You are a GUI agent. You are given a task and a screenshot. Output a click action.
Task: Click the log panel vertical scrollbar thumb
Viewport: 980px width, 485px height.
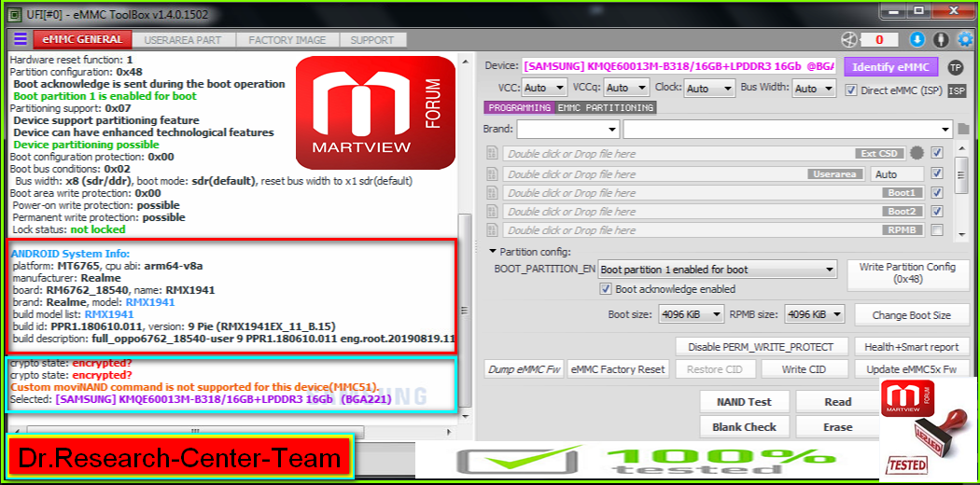(465, 311)
